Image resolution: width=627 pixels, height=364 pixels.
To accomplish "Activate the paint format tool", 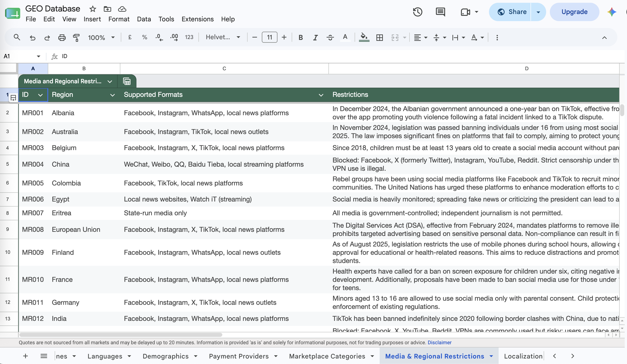I will [76, 38].
